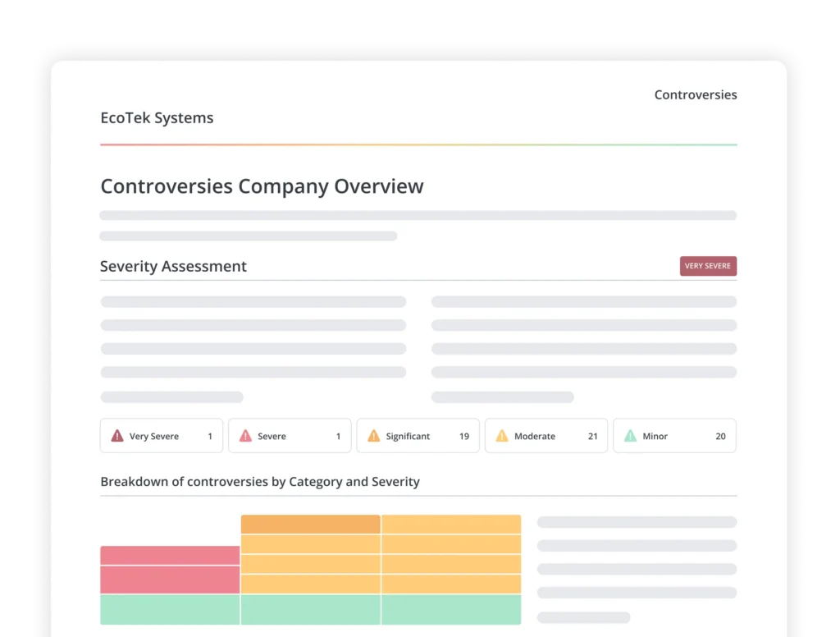Click the count 19 in Significant card

tap(464, 437)
